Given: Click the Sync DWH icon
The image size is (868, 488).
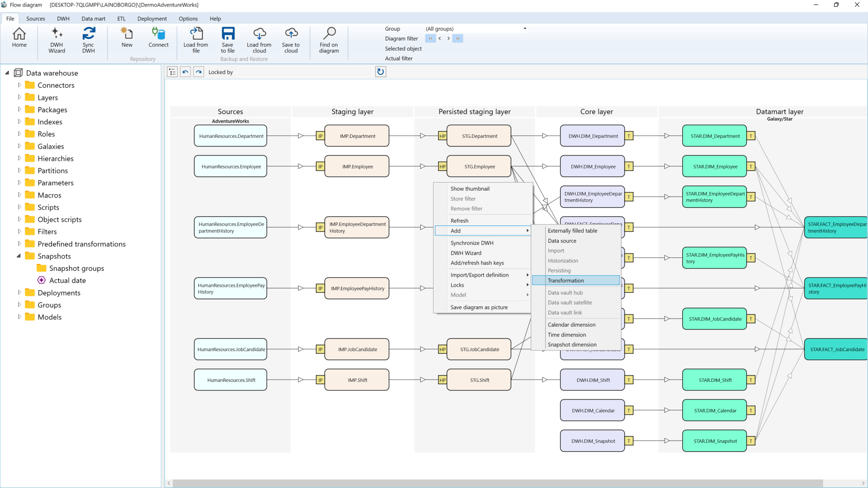Looking at the screenshot, I should click(88, 40).
